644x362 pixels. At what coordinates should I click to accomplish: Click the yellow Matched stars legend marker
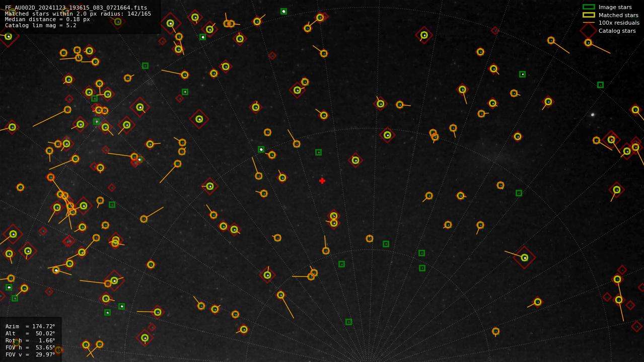click(x=589, y=15)
